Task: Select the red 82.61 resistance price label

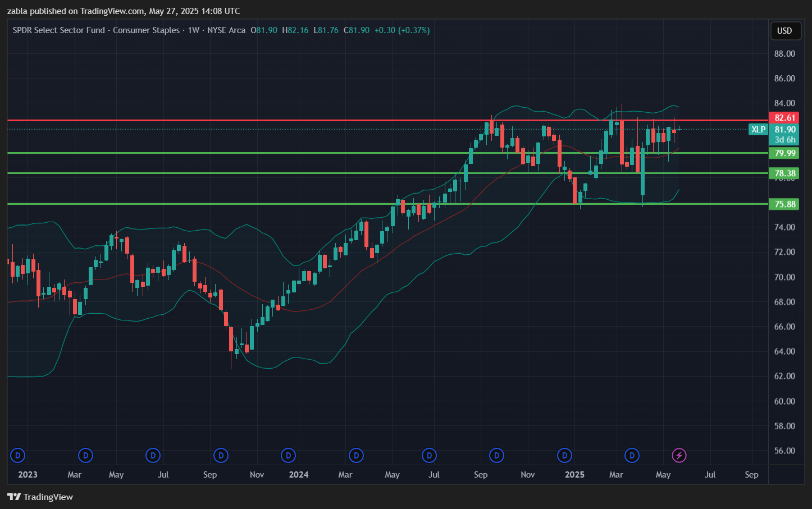Action: coord(784,118)
